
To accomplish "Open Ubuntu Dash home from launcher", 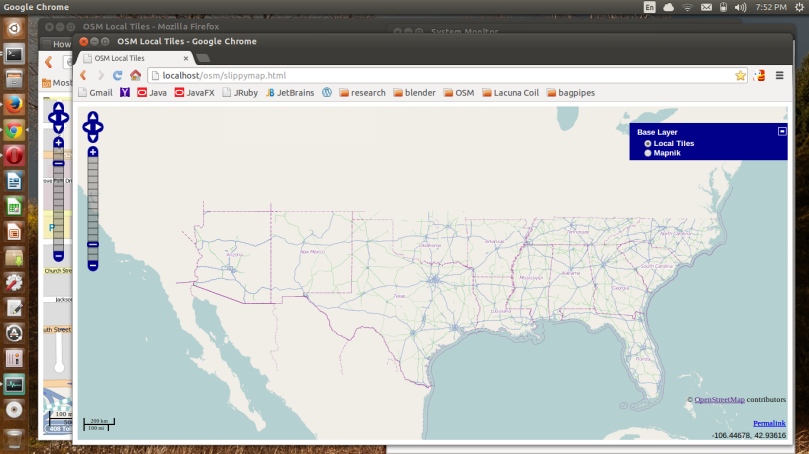I will pyautogui.click(x=14, y=28).
